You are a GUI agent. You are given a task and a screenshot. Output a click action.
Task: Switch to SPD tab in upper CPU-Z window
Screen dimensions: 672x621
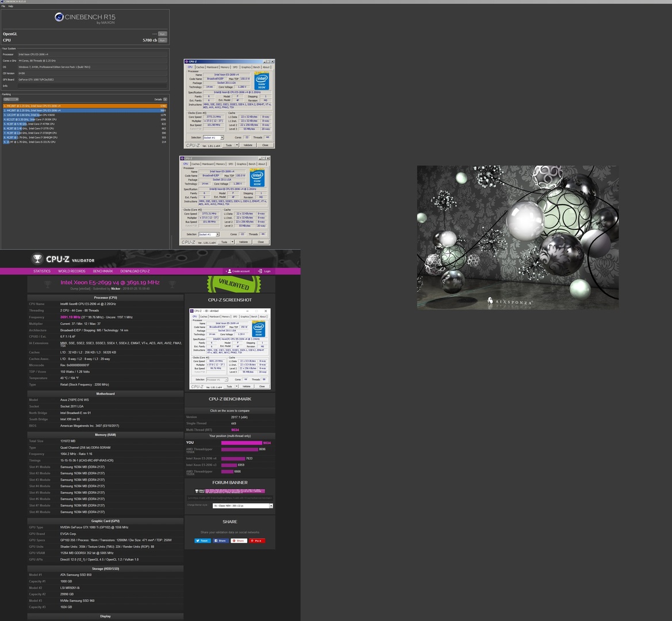[x=235, y=67]
